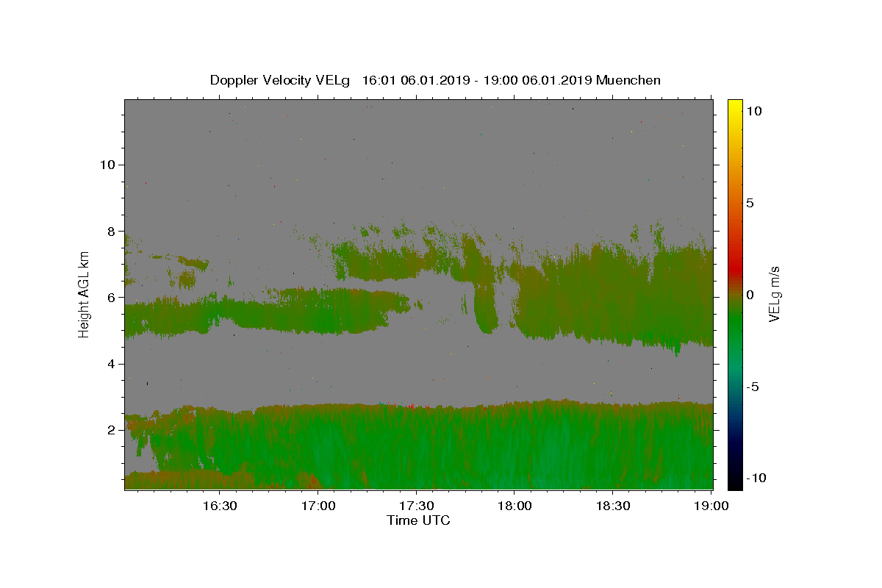Click the height axis label 4
Image resolution: width=882 pixels, height=588 pixels.
click(x=112, y=364)
